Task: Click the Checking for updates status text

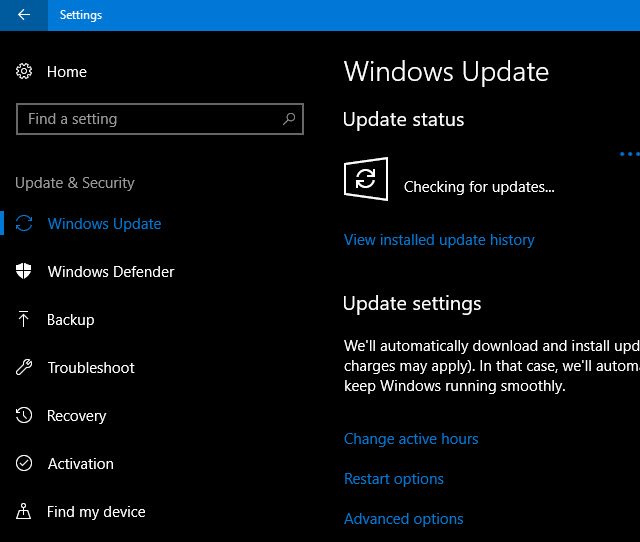Action: click(479, 187)
